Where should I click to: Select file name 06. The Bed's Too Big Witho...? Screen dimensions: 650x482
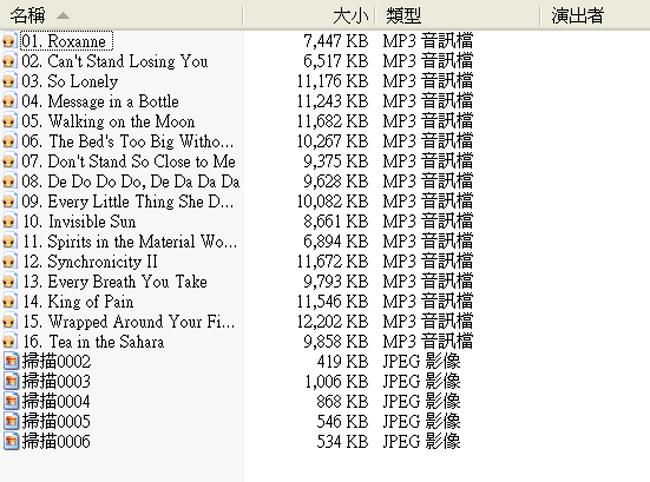128,141
